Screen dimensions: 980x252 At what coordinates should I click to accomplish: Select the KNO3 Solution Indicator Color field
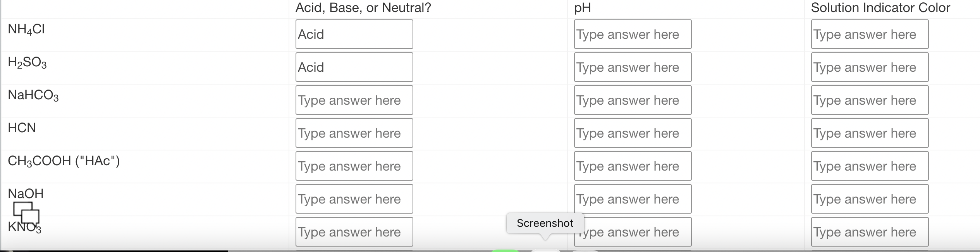tap(870, 232)
